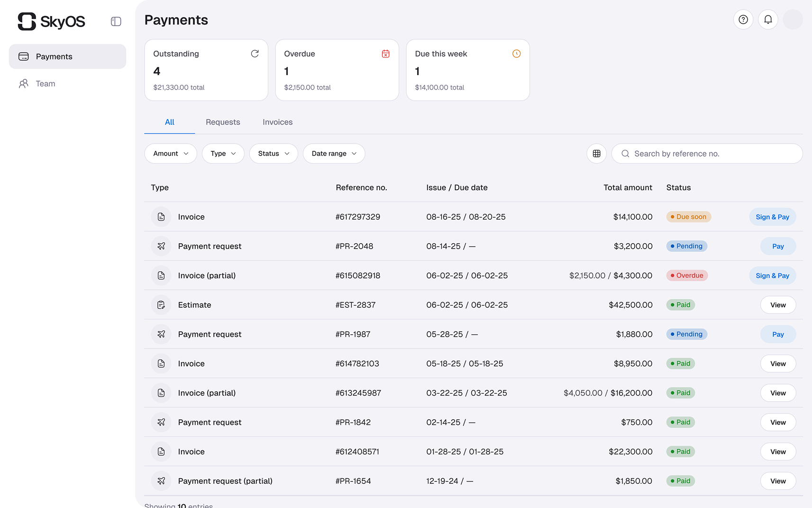Select the Due this week card
The height and width of the screenshot is (508, 812).
click(x=468, y=70)
